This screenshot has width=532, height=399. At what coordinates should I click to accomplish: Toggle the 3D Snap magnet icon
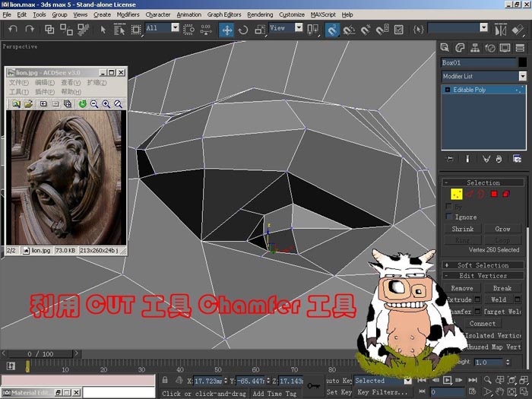click(x=332, y=30)
